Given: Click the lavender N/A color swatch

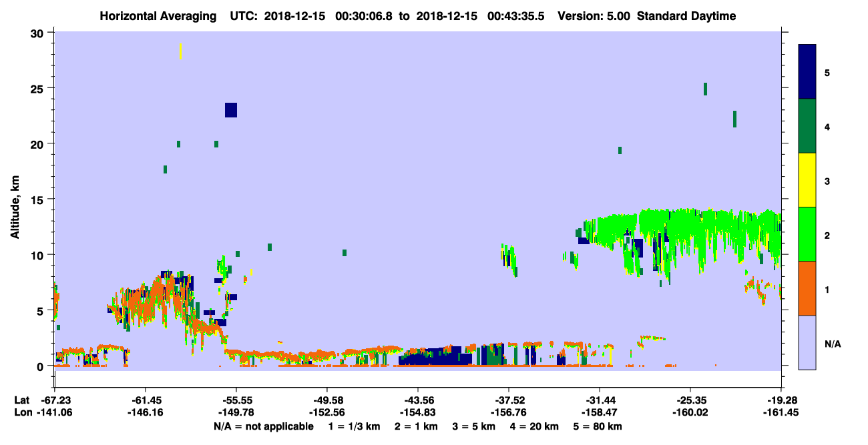Looking at the screenshot, I should coord(807,342).
